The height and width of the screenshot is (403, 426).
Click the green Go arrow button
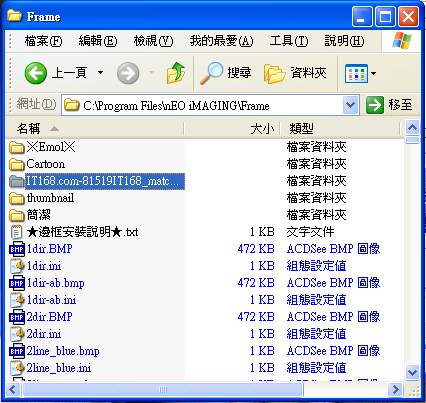[x=375, y=105]
